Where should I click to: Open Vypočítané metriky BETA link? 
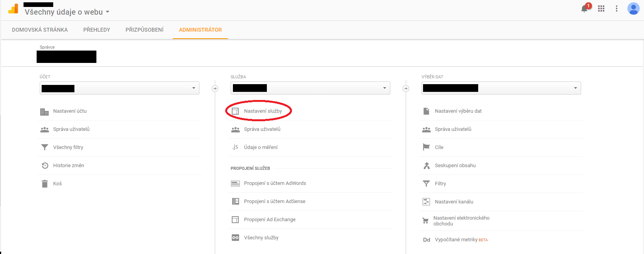click(461, 240)
